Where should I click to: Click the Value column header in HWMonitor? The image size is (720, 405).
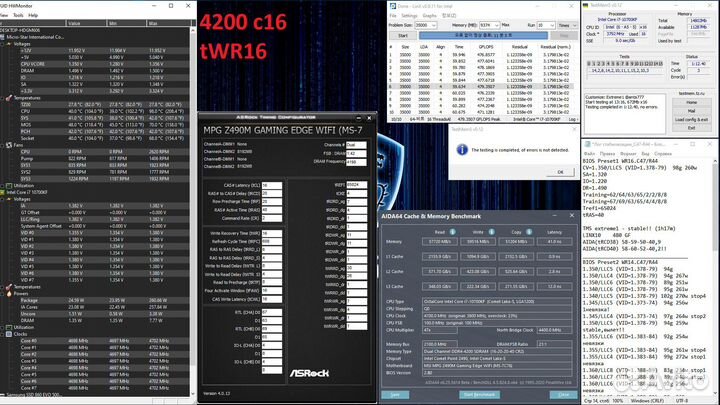pyautogui.click(x=86, y=23)
